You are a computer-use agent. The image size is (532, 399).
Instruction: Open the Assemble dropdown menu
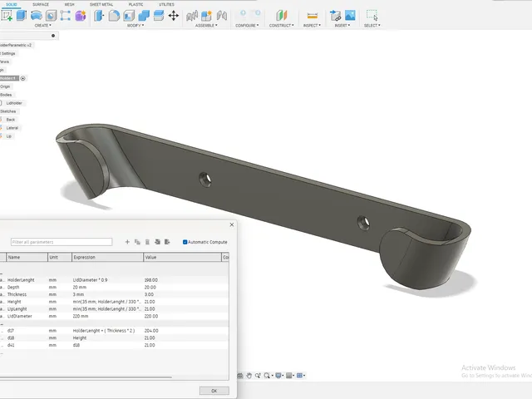(x=206, y=26)
